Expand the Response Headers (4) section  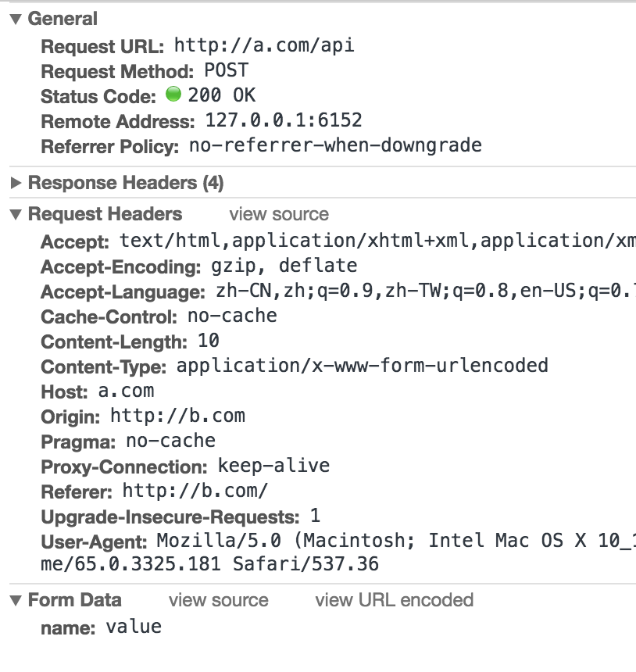16,183
